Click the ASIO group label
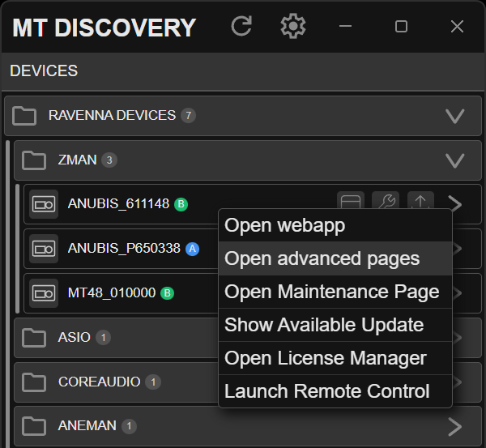 pyautogui.click(x=75, y=337)
